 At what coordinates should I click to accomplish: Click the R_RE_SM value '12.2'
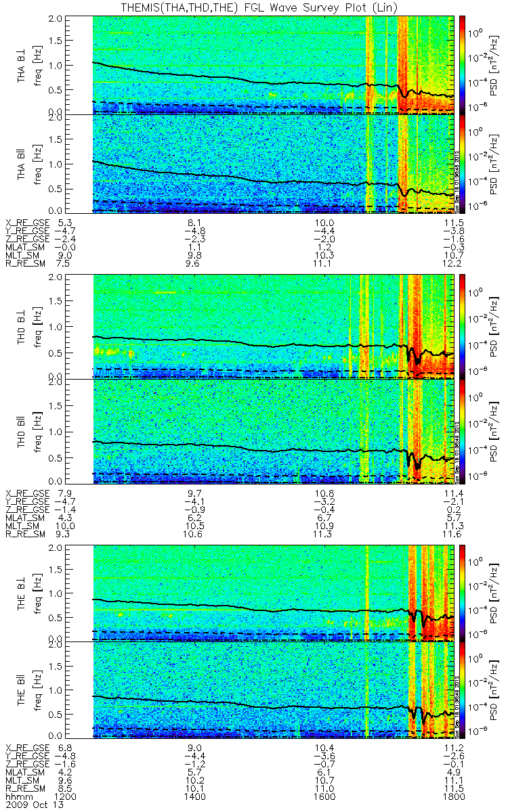(452, 263)
